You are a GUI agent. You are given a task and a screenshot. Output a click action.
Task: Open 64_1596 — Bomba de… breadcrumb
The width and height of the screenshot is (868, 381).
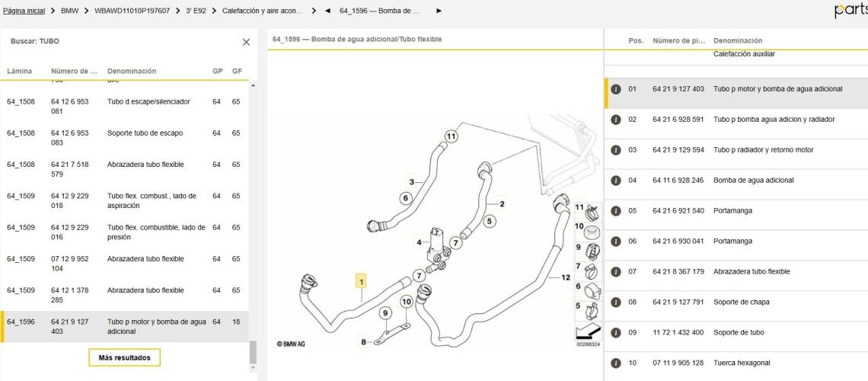379,11
